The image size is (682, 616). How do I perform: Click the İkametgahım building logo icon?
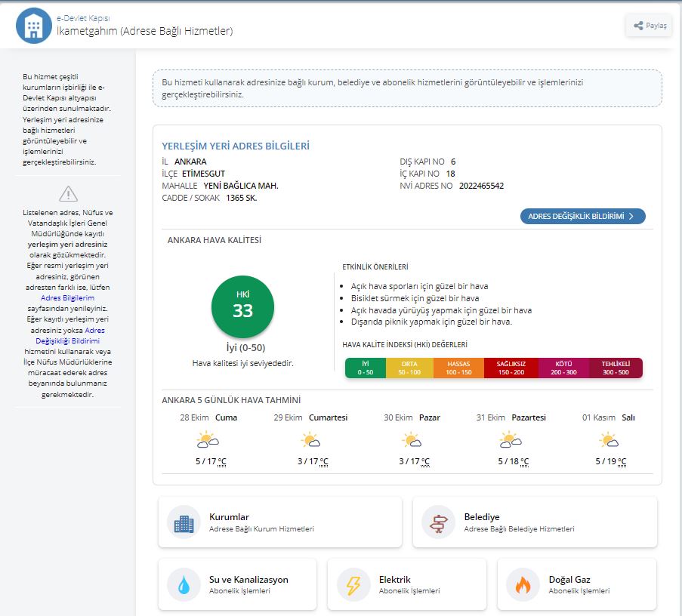click(x=34, y=26)
